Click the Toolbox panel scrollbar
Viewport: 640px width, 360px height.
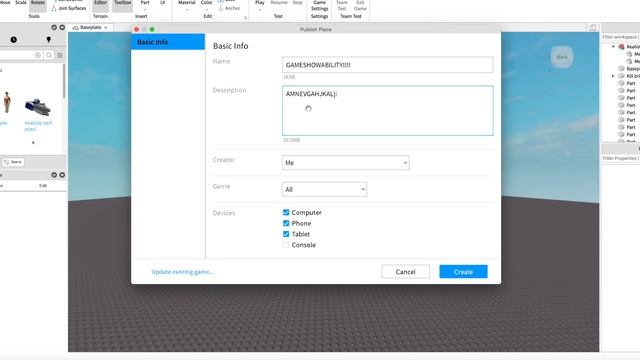(64, 82)
